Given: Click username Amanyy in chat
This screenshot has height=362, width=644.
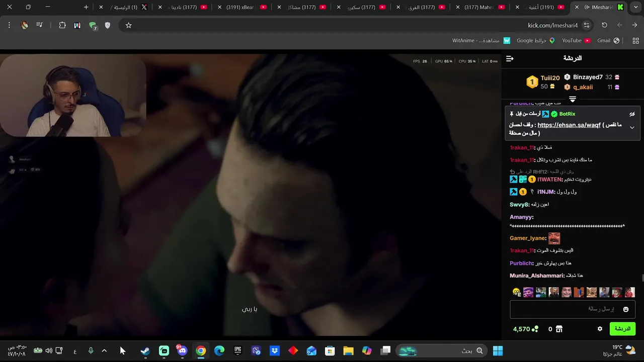Looking at the screenshot, I should tap(521, 217).
